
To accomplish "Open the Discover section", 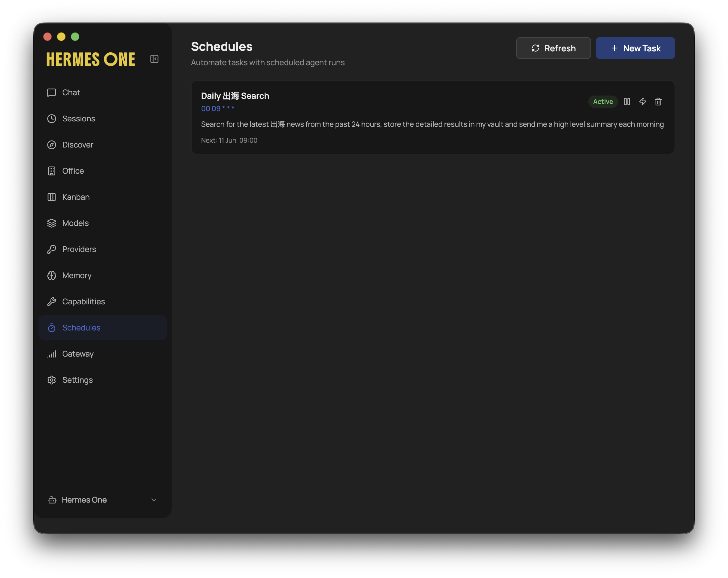I will (x=103, y=145).
